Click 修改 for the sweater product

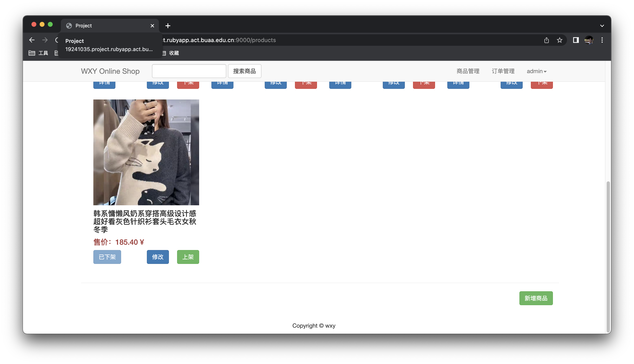click(158, 257)
